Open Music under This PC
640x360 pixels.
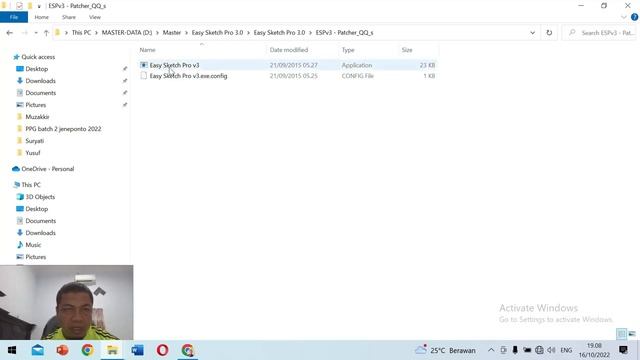33,245
